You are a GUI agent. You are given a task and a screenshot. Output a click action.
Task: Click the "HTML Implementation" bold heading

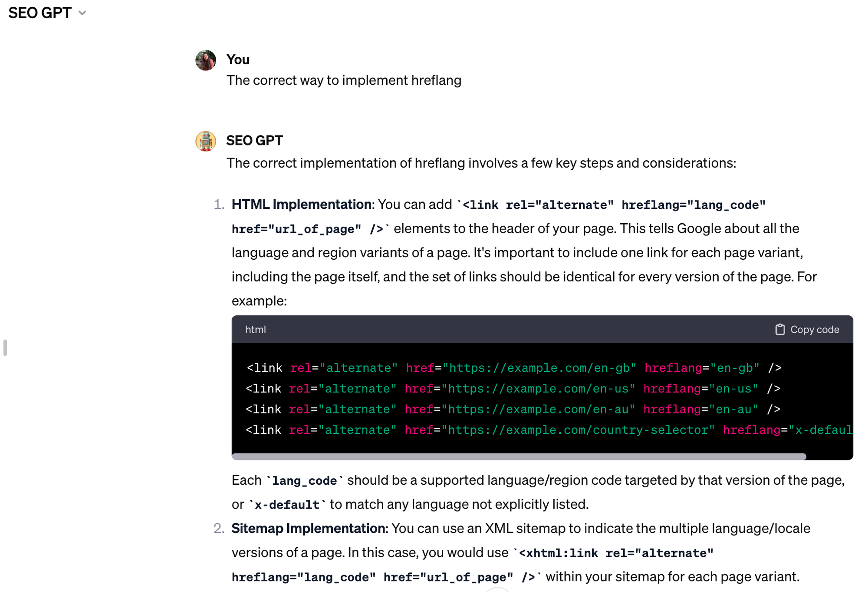tap(301, 205)
